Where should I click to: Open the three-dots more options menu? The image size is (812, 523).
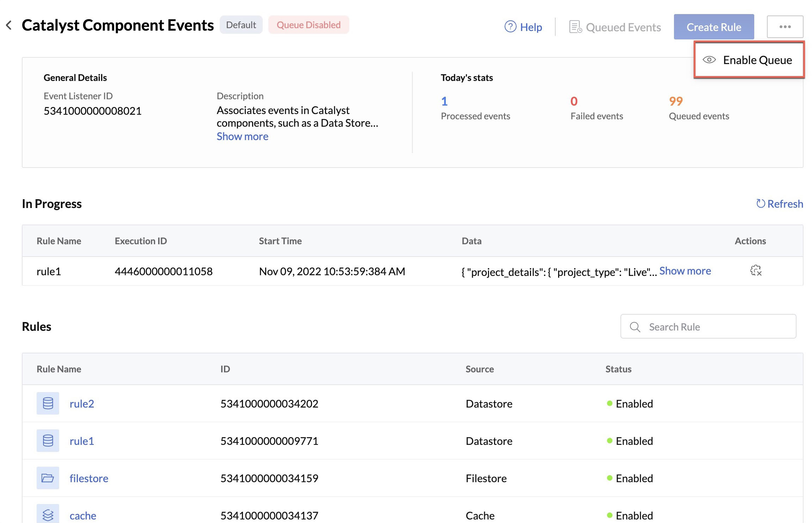(785, 27)
